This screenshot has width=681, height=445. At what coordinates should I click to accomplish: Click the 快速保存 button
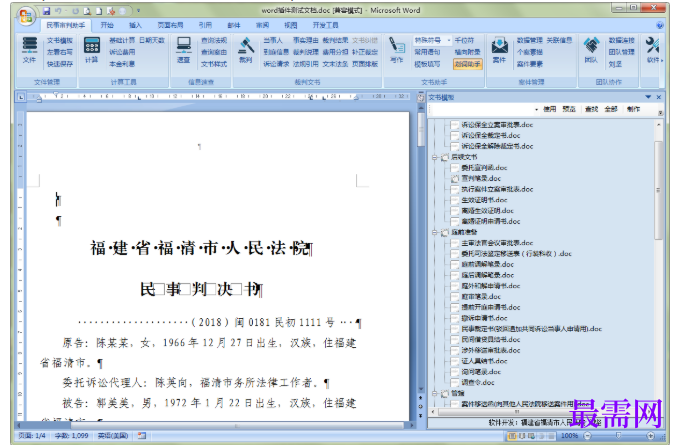(60, 64)
